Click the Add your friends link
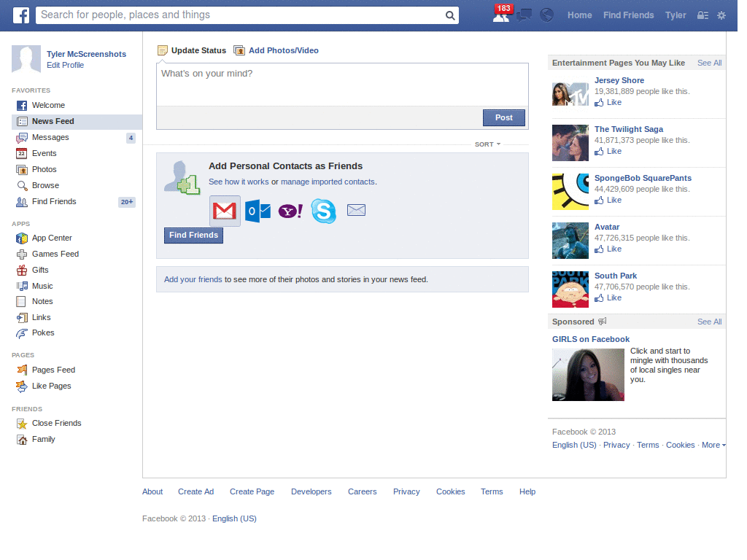 [x=193, y=279]
